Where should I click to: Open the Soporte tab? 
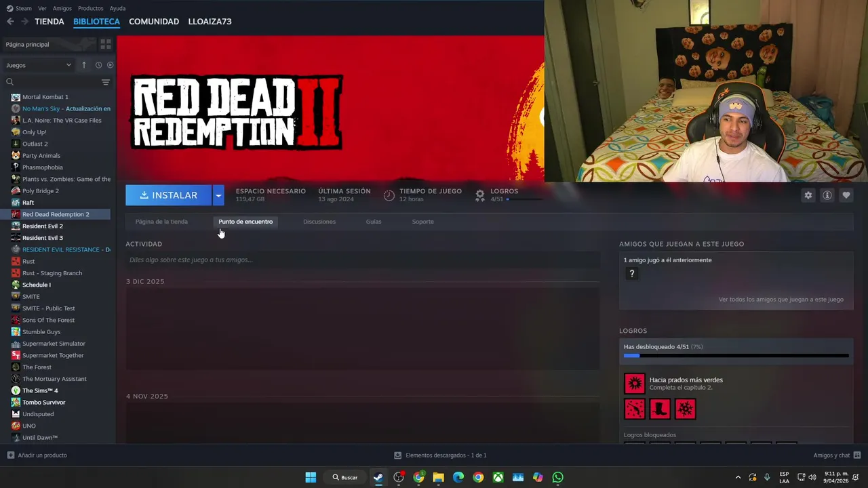423,222
